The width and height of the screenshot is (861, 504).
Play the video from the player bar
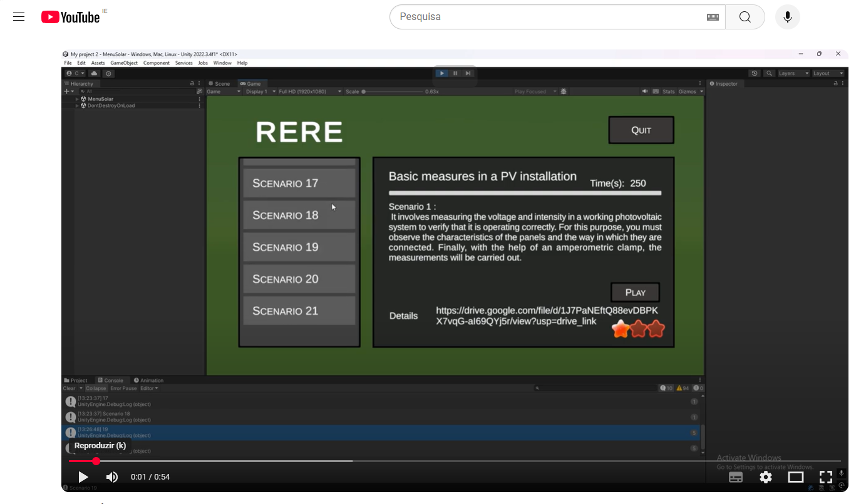click(x=83, y=477)
